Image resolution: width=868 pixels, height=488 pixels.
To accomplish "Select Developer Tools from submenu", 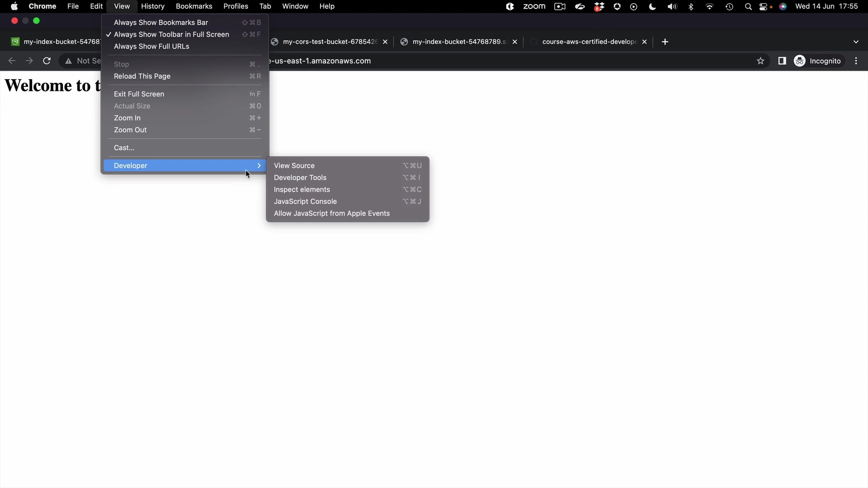I will [x=300, y=178].
